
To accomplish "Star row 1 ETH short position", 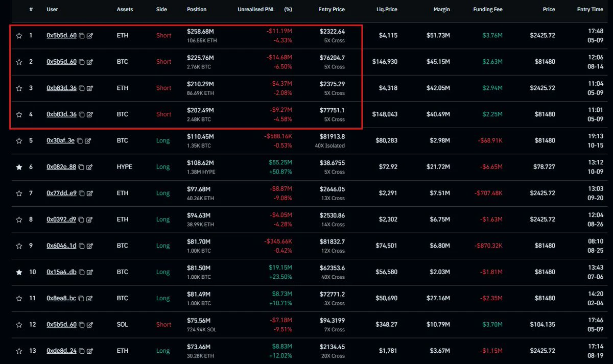I will click(x=19, y=36).
